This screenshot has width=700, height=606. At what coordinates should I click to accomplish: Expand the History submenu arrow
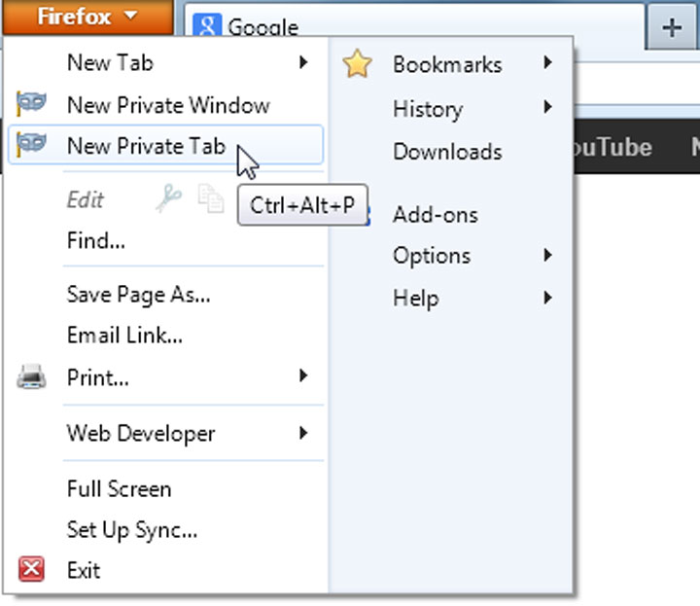point(547,107)
